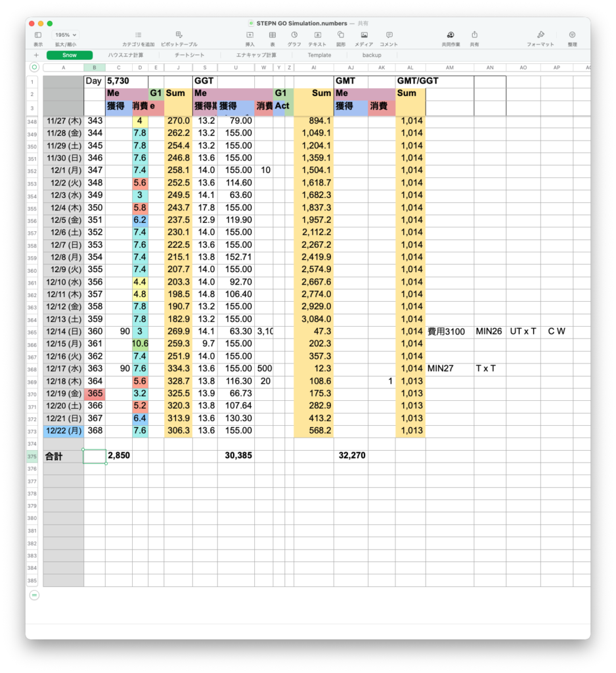Switch to the Template sheet tab
This screenshot has width=616, height=673.
(x=319, y=55)
